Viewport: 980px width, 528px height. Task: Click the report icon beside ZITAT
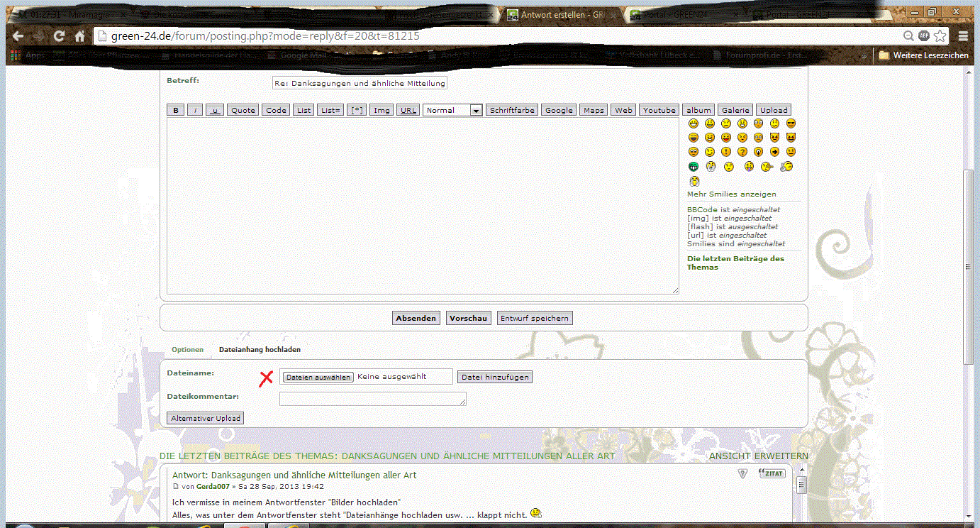tap(742, 473)
